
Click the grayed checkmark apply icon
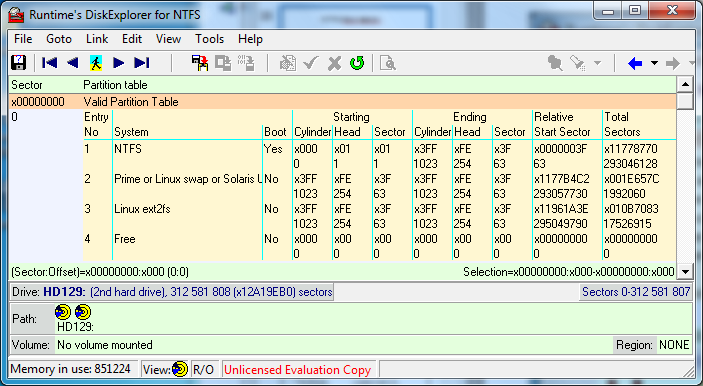(311, 63)
